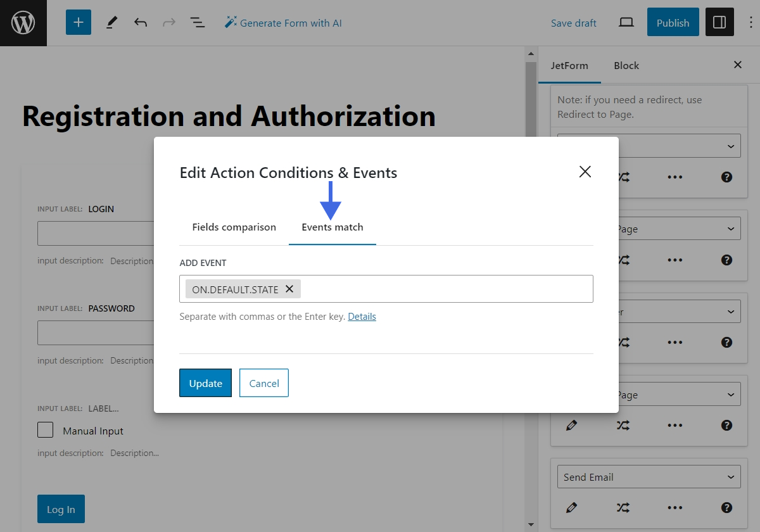Open the Send Email action dropdown
Viewport: 760px width, 532px height.
[x=648, y=476]
